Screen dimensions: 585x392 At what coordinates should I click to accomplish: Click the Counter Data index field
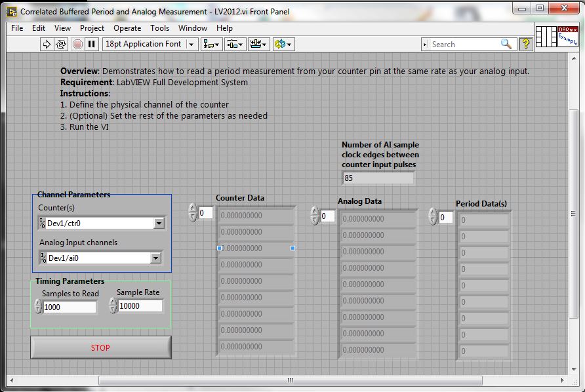(205, 213)
